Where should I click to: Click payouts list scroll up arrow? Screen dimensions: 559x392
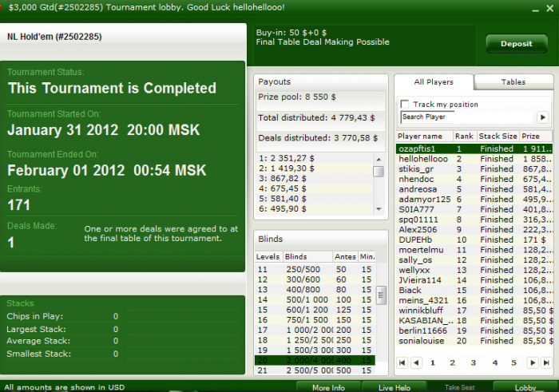pyautogui.click(x=379, y=160)
